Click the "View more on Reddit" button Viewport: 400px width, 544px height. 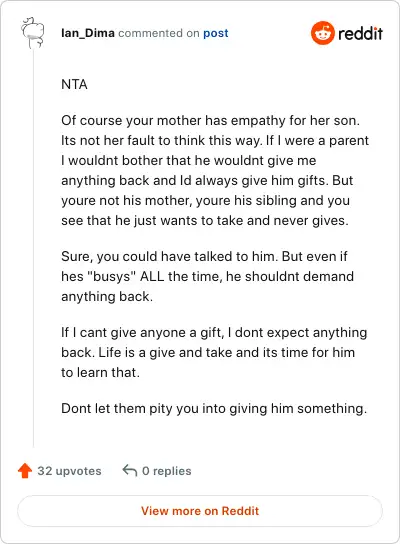[x=200, y=511]
